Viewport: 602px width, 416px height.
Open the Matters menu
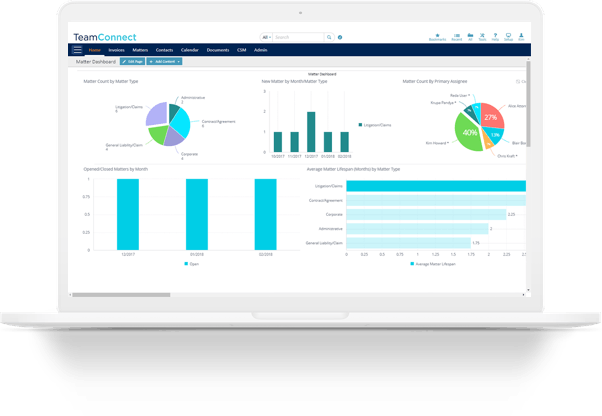tap(140, 50)
